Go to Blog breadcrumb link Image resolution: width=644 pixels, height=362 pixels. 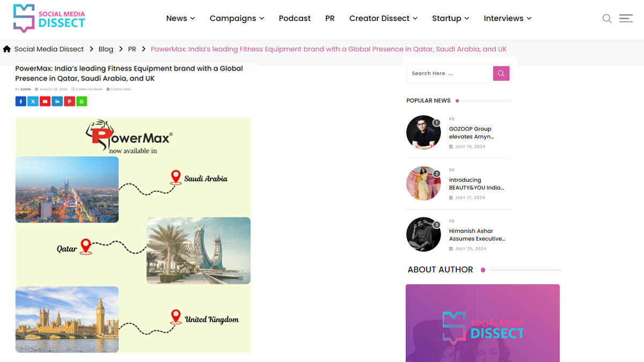pyautogui.click(x=106, y=49)
